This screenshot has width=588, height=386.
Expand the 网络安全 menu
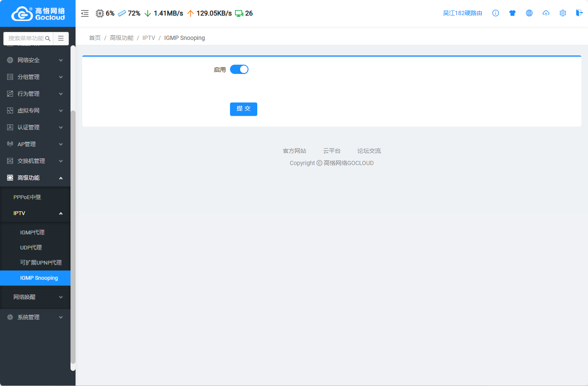tap(35, 60)
